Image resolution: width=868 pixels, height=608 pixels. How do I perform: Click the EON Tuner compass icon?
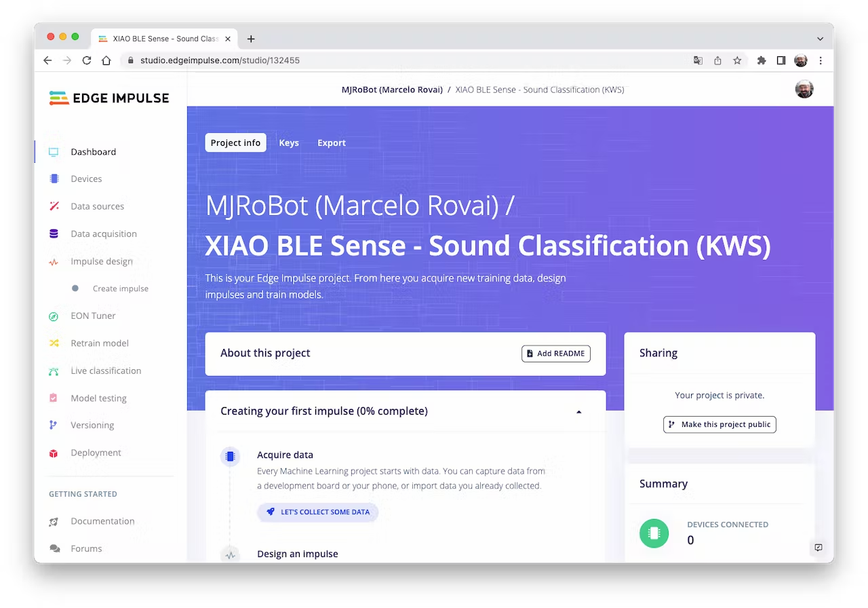click(54, 316)
